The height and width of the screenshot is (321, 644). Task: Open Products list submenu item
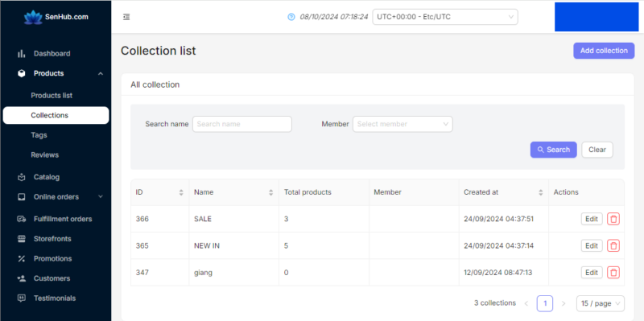click(52, 95)
